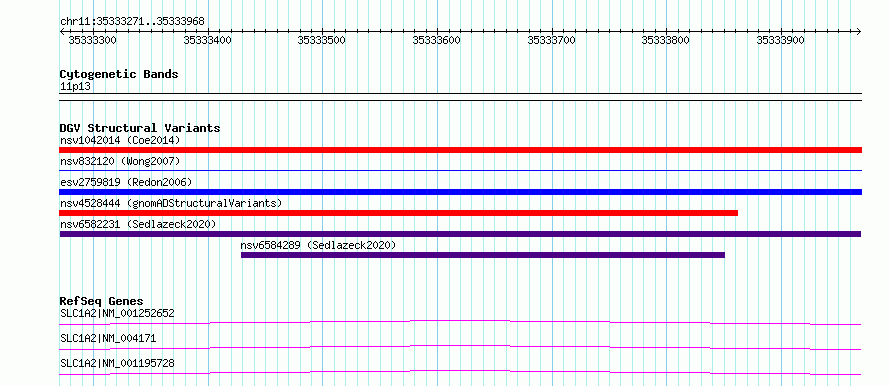Click the RefSeq Genes track title
This screenshot has width=890, height=386.
point(102,301)
